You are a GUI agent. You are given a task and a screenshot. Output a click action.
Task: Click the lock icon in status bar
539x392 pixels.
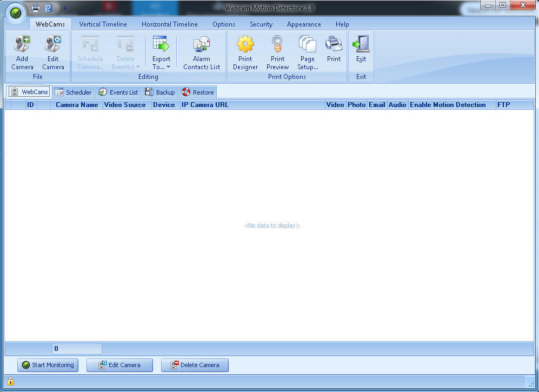pyautogui.click(x=10, y=382)
